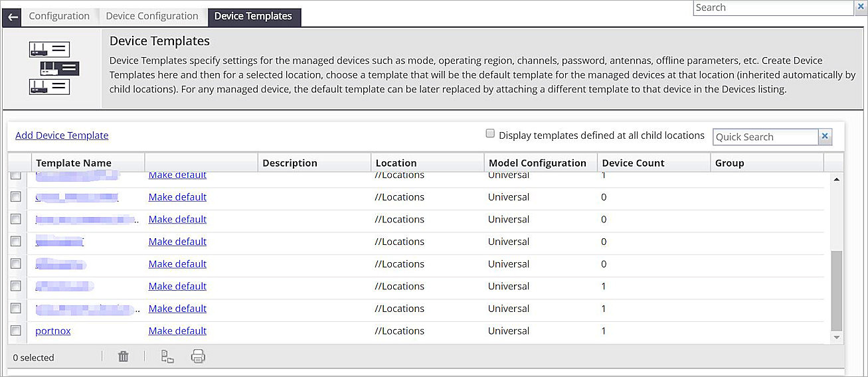This screenshot has width=868, height=377.
Task: Switch to the Configuration tab
Action: point(59,17)
